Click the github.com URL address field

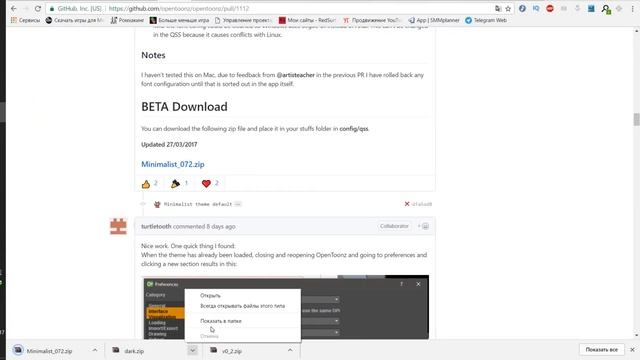179,9
